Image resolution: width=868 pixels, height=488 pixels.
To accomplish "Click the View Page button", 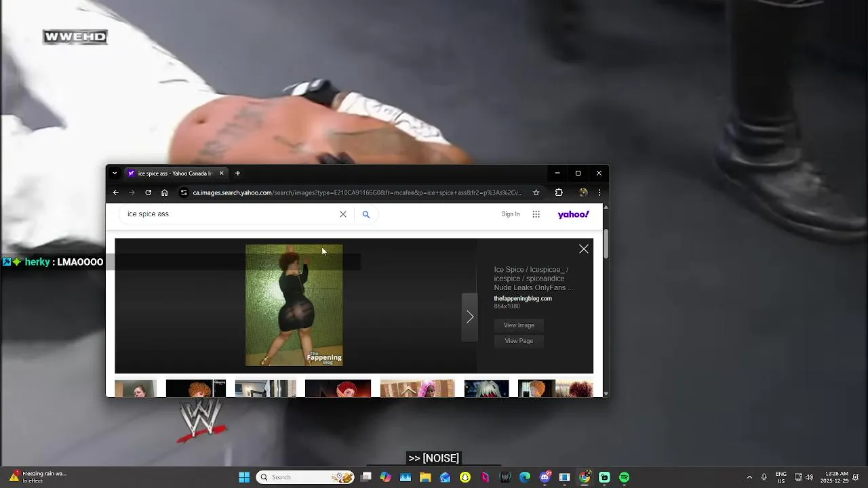I will 519,341.
